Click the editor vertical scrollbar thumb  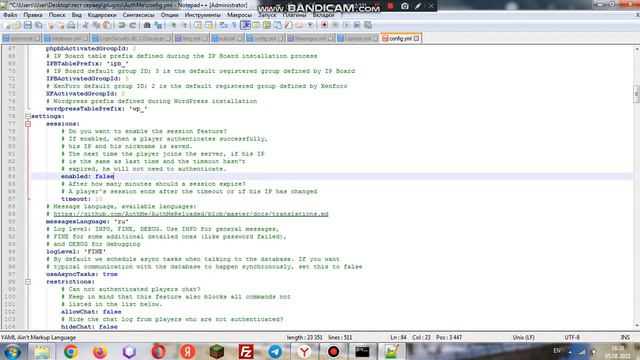636,94
